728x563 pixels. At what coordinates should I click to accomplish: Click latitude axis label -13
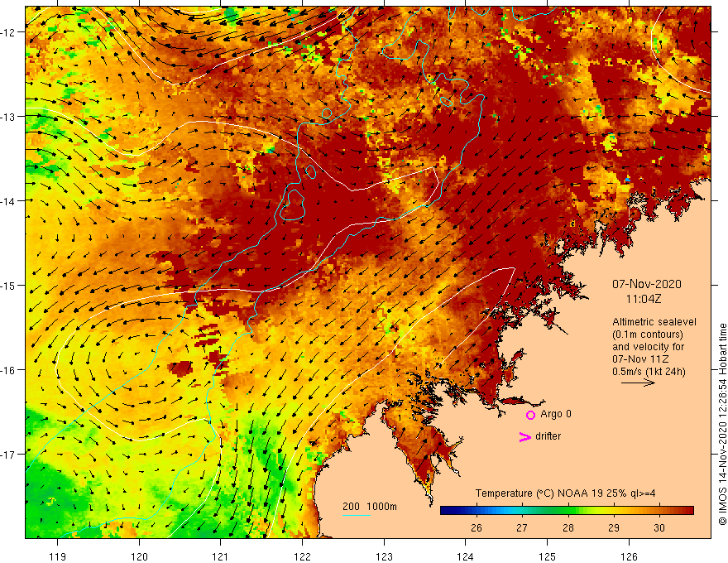pos(8,117)
